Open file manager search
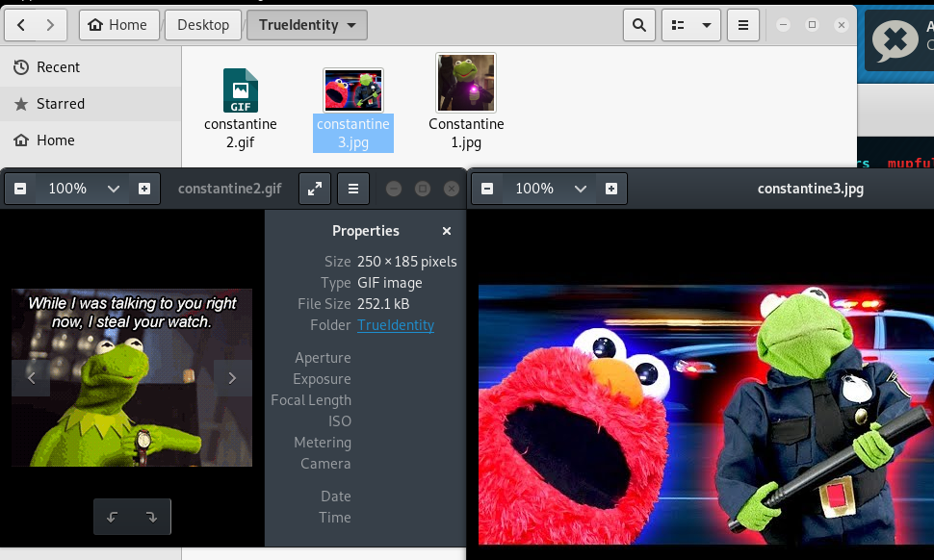Image resolution: width=934 pixels, height=560 pixels. [x=639, y=25]
